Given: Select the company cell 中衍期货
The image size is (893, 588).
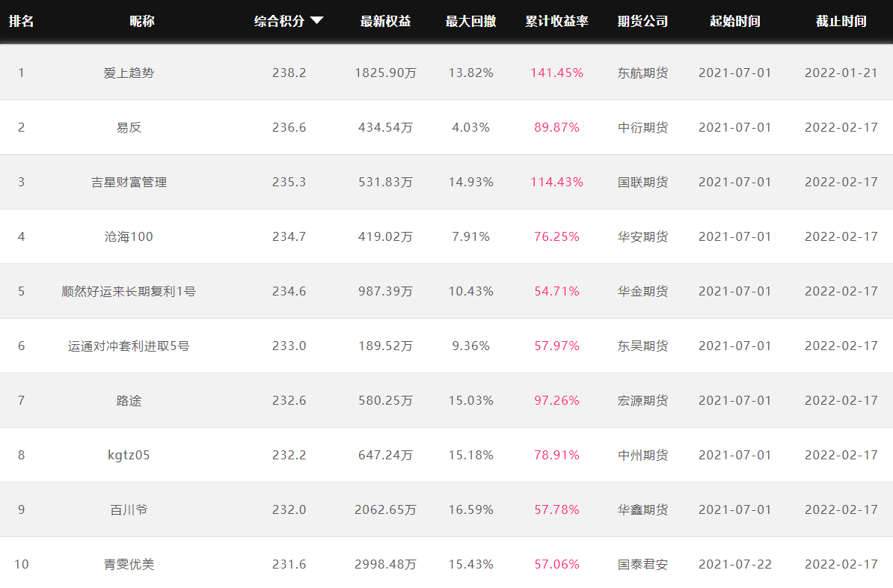Looking at the screenshot, I should click(x=643, y=128).
